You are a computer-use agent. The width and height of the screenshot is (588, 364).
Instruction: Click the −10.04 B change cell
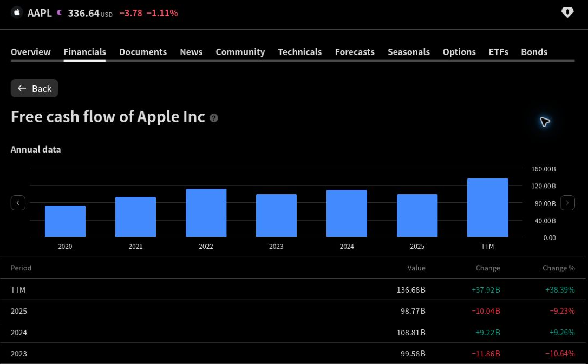pos(486,311)
